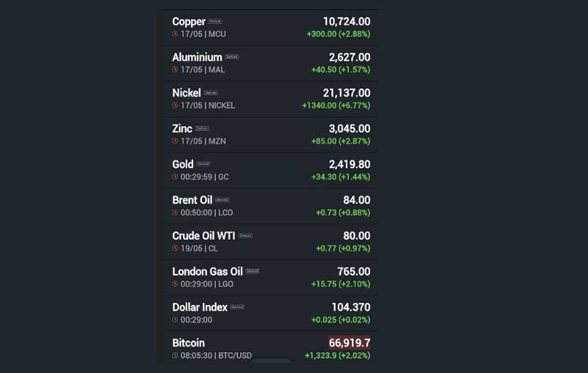Click the BTC/USD symbol label
The width and height of the screenshot is (588, 373).
pyautogui.click(x=235, y=356)
